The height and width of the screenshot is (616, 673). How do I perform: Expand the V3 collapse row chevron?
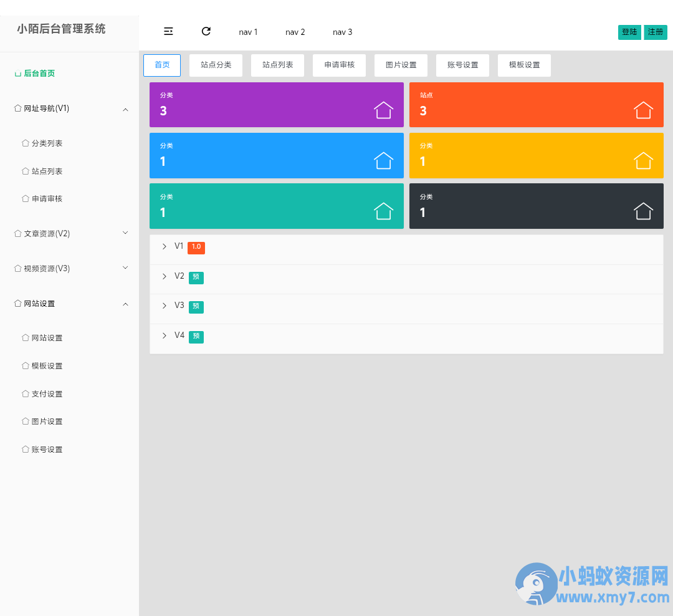164,306
